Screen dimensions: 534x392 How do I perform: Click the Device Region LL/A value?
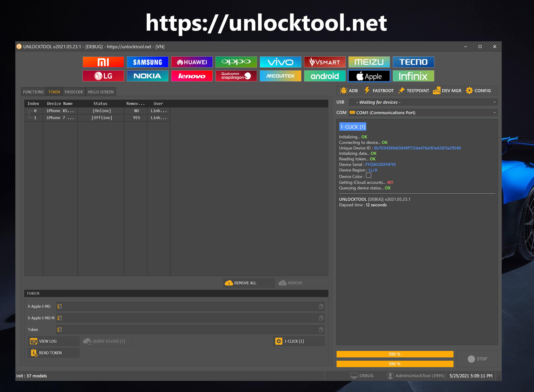[373, 170]
